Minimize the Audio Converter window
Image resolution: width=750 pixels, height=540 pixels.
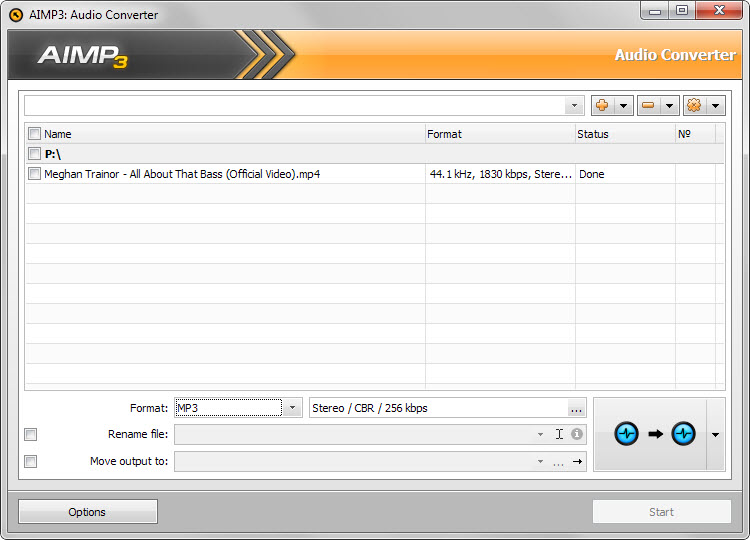[x=655, y=11]
